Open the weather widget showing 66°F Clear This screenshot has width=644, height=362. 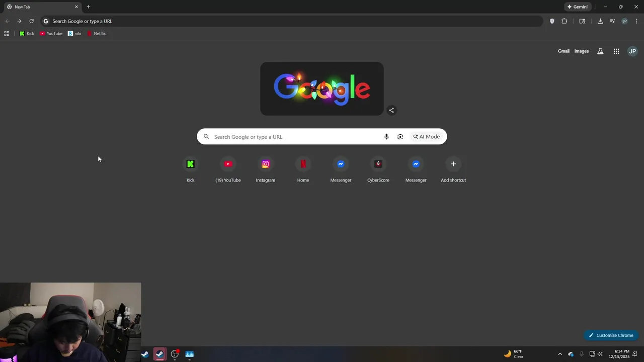pos(514,354)
